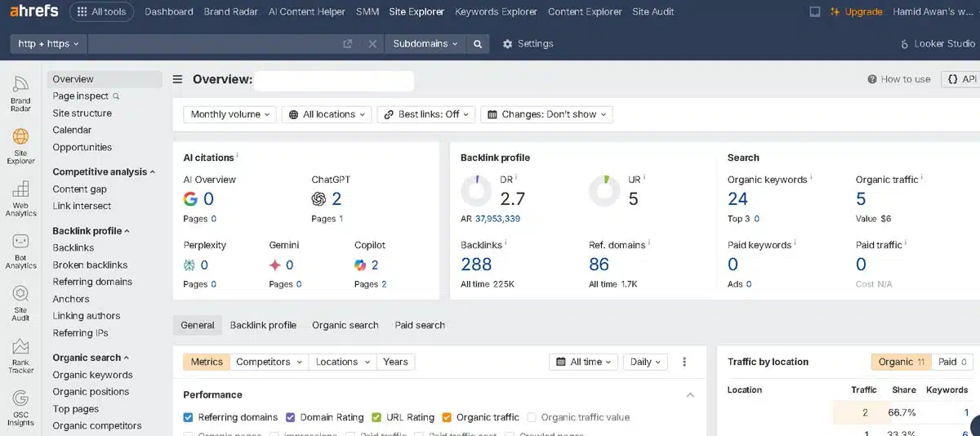Image resolution: width=980 pixels, height=436 pixels.
Task: Click How to use help link
Action: 899,79
